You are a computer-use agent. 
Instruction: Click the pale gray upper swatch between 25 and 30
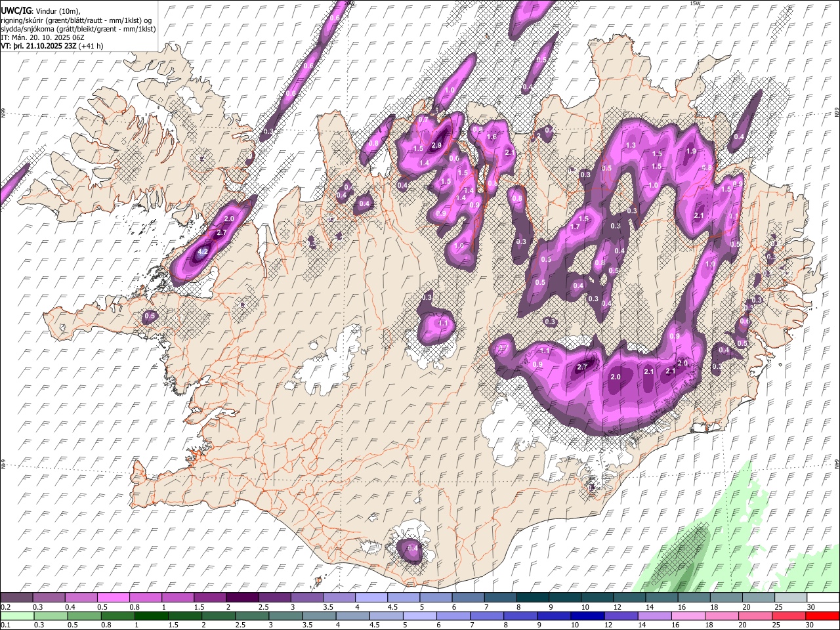coord(791,597)
